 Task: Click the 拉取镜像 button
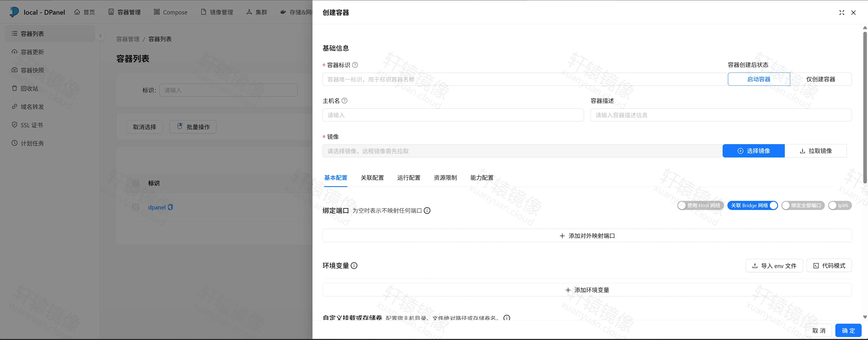pyautogui.click(x=816, y=151)
